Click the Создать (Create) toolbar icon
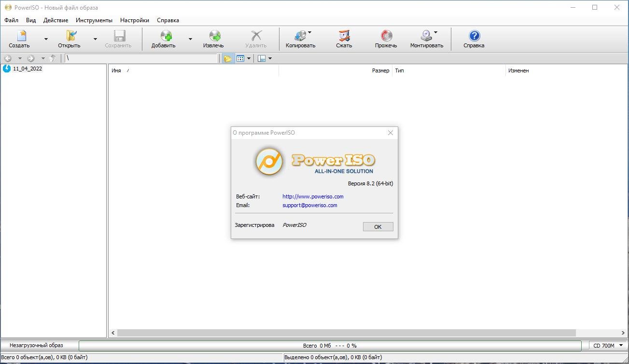 (x=21, y=36)
